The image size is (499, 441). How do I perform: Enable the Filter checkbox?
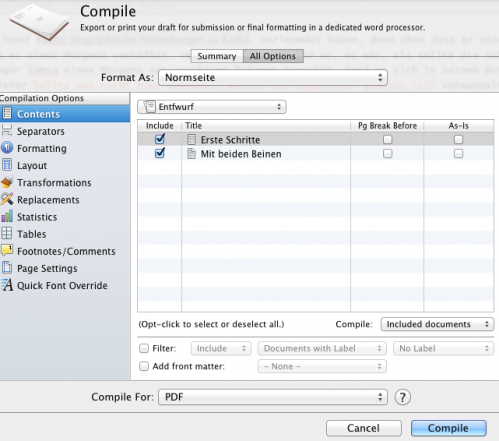point(144,348)
